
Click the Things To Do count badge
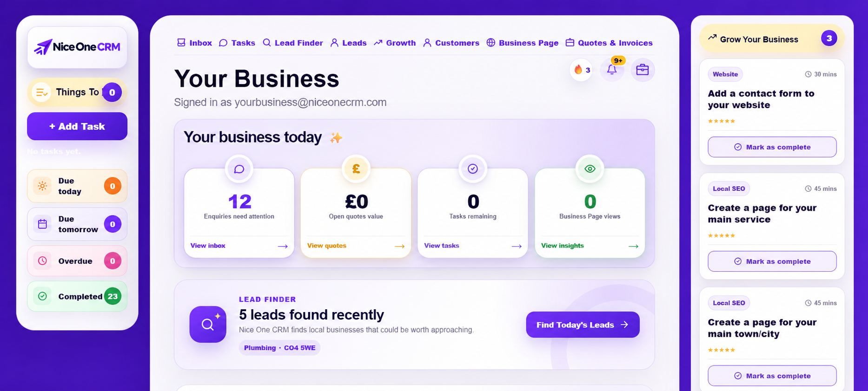click(x=112, y=92)
